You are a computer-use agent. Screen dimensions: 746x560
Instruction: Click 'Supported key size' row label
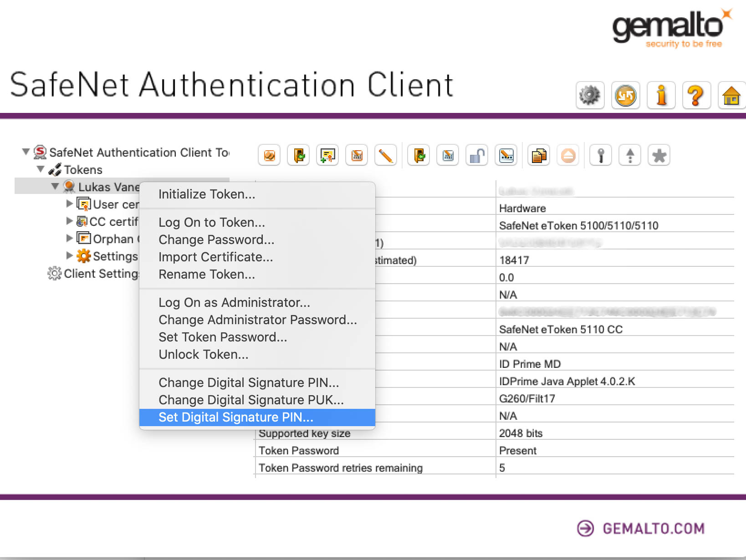click(x=305, y=433)
